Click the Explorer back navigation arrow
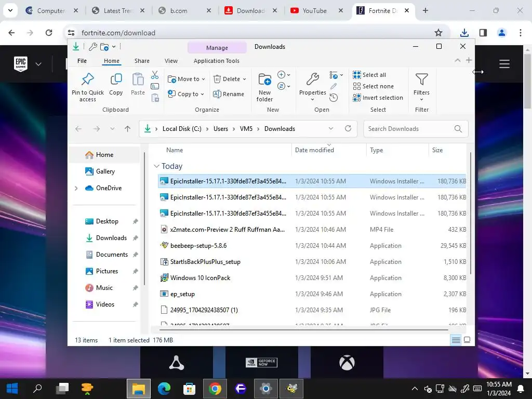 tap(78, 129)
